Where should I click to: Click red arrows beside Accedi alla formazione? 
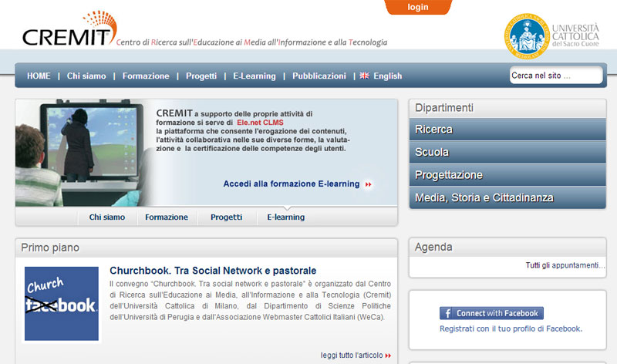[x=369, y=184]
